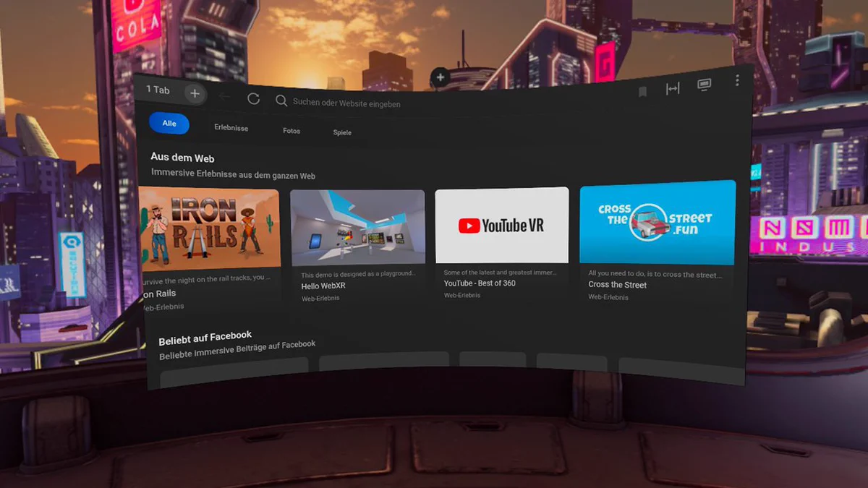Click 'This demo is designed as a playground...' text

tap(358, 275)
